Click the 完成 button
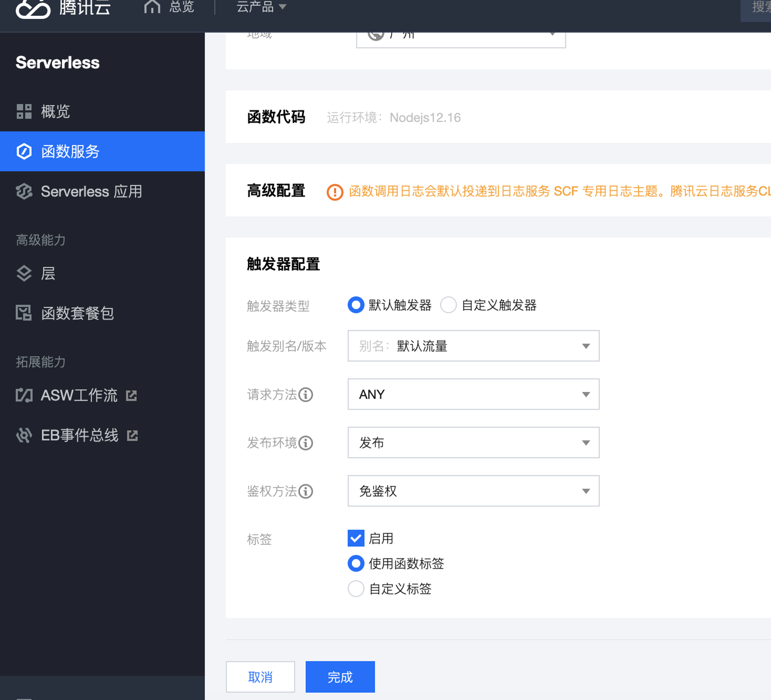Image resolution: width=771 pixels, height=700 pixels. (340, 677)
